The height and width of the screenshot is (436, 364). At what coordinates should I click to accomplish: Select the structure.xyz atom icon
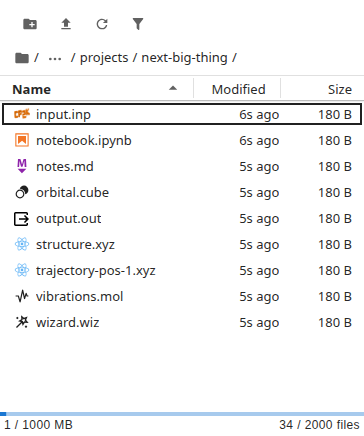tap(22, 244)
